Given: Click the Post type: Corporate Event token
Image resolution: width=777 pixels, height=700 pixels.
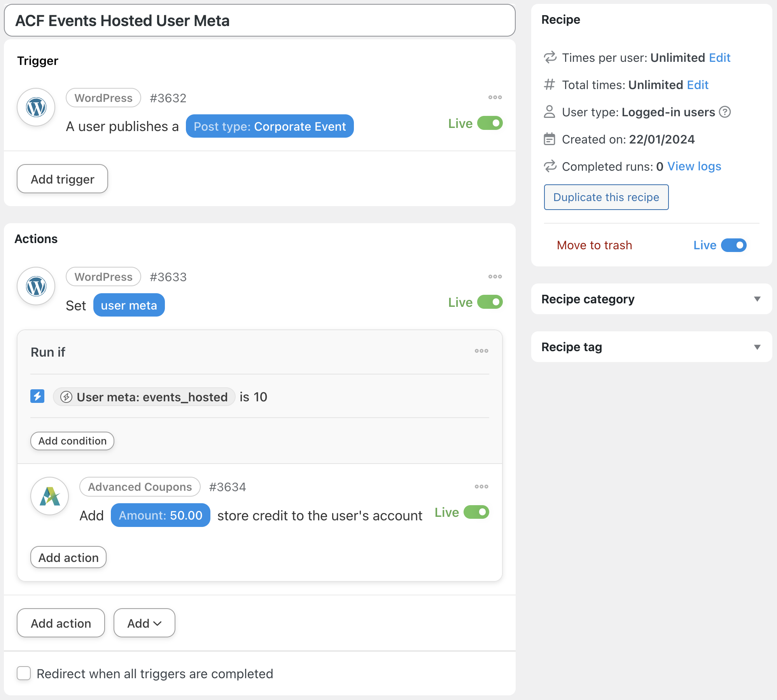Looking at the screenshot, I should click(269, 126).
